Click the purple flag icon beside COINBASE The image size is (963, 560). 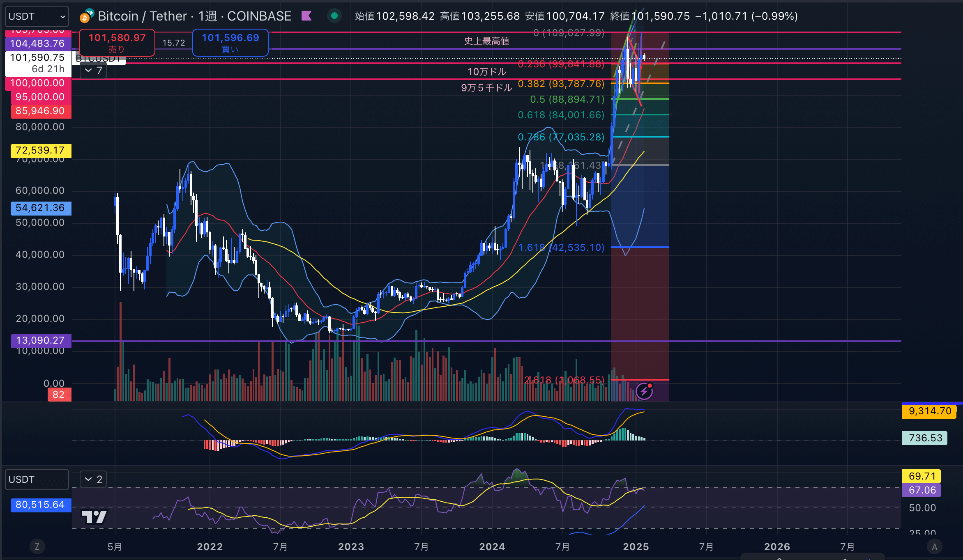[x=306, y=16]
